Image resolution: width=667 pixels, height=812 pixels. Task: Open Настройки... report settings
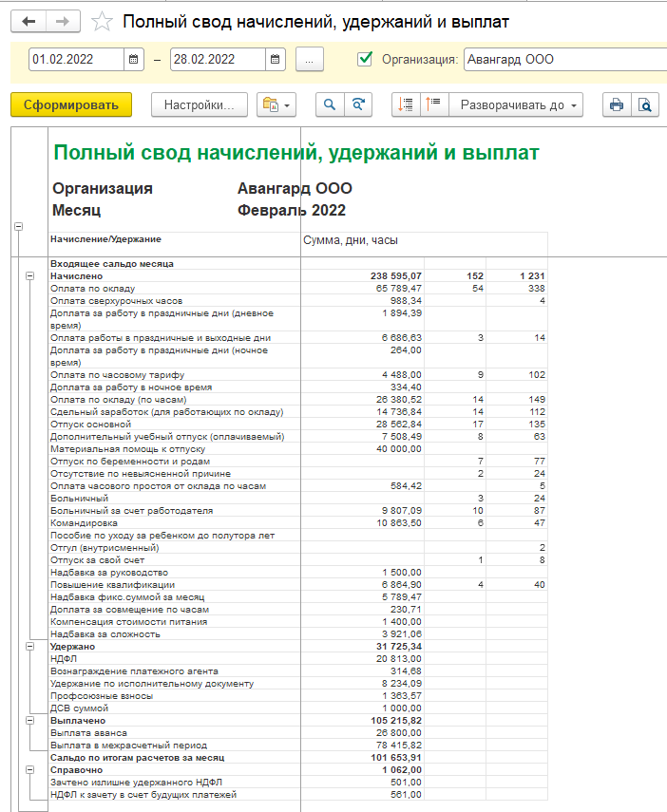(x=200, y=104)
